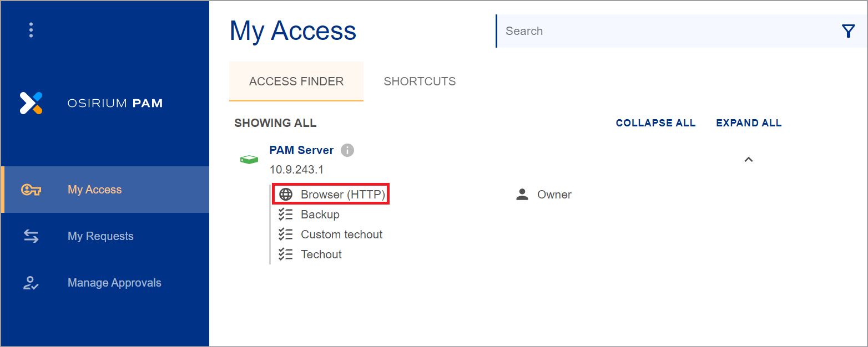This screenshot has height=347, width=868.
Task: Open My Requests in sidebar
Action: coord(100,236)
